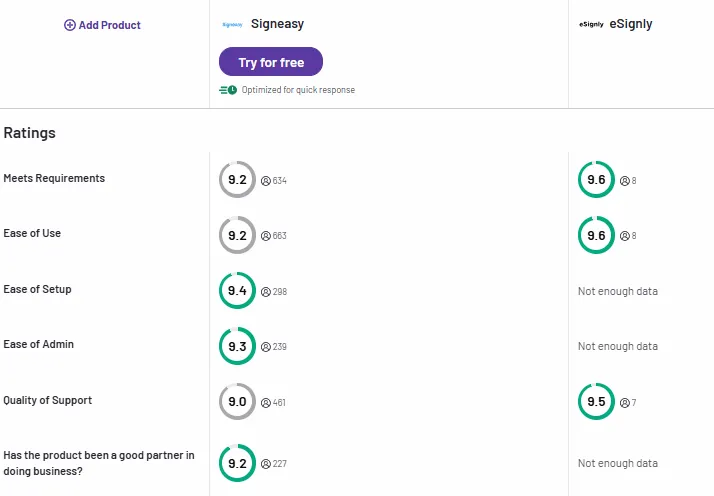Click the quick response clock icon
714x496 pixels.
[228, 90]
